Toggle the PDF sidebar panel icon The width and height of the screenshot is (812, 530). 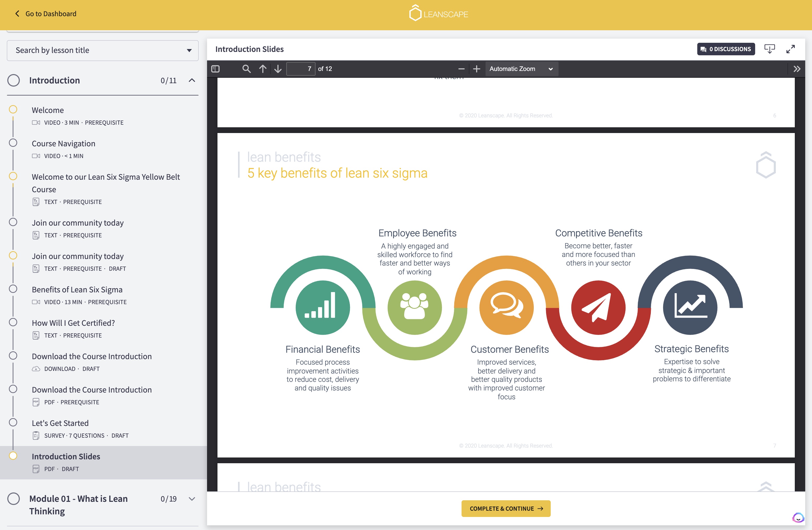point(215,69)
